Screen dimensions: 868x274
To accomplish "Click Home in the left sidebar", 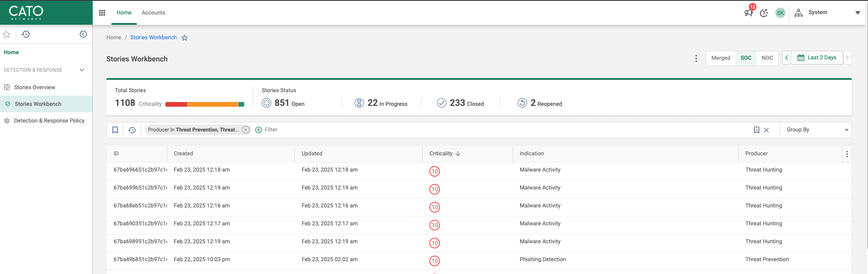I will pyautogui.click(x=12, y=52).
